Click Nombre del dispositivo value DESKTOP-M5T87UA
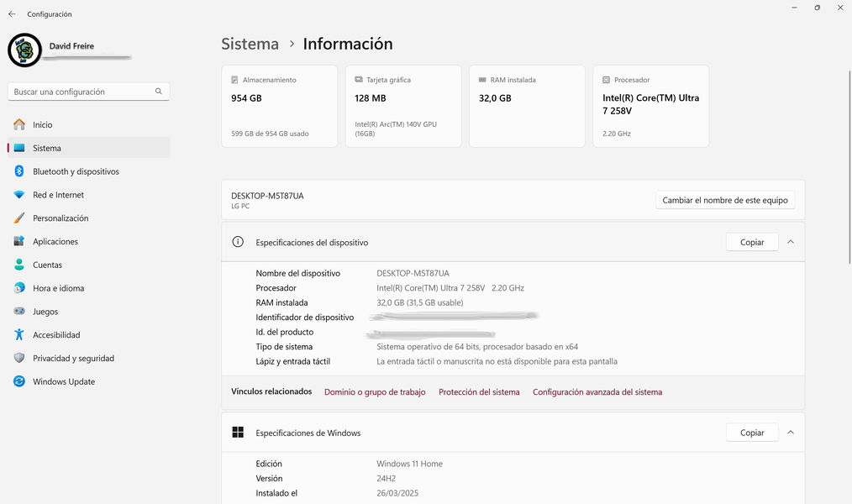This screenshot has width=852, height=504. (x=413, y=273)
